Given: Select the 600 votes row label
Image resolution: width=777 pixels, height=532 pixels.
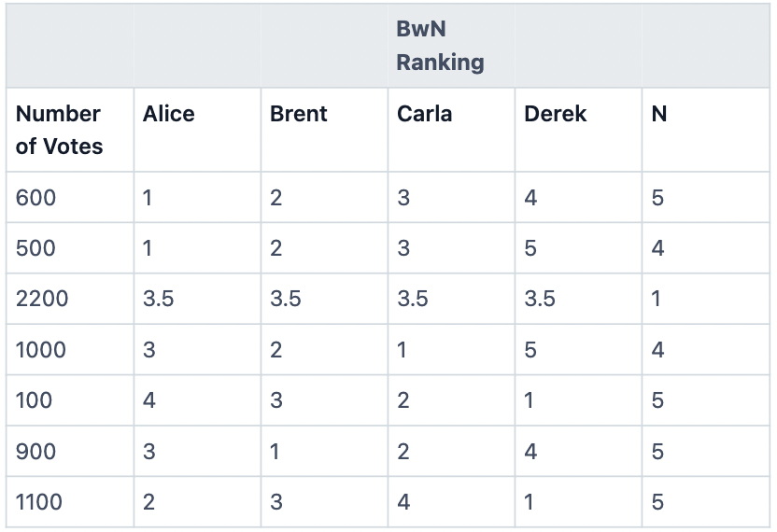Looking at the screenshot, I should 36,198.
